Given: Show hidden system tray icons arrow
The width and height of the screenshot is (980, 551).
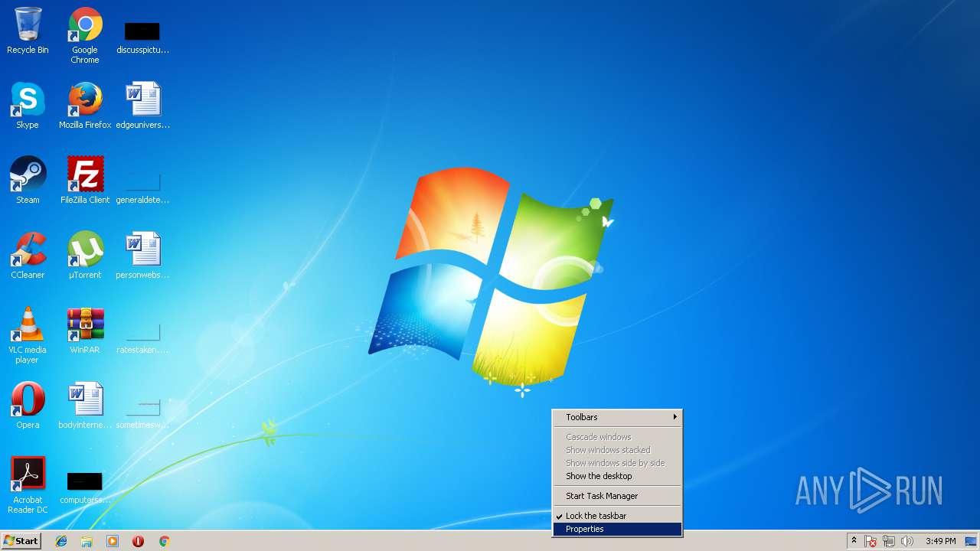Looking at the screenshot, I should click(854, 541).
